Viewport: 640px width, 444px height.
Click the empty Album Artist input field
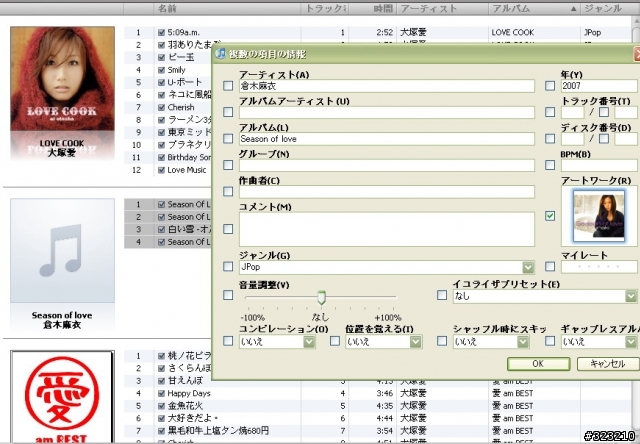pyautogui.click(x=387, y=113)
